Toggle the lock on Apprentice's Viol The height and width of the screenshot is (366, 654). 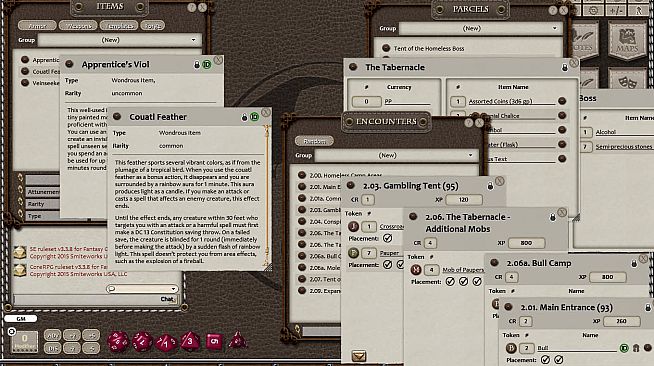point(197,65)
